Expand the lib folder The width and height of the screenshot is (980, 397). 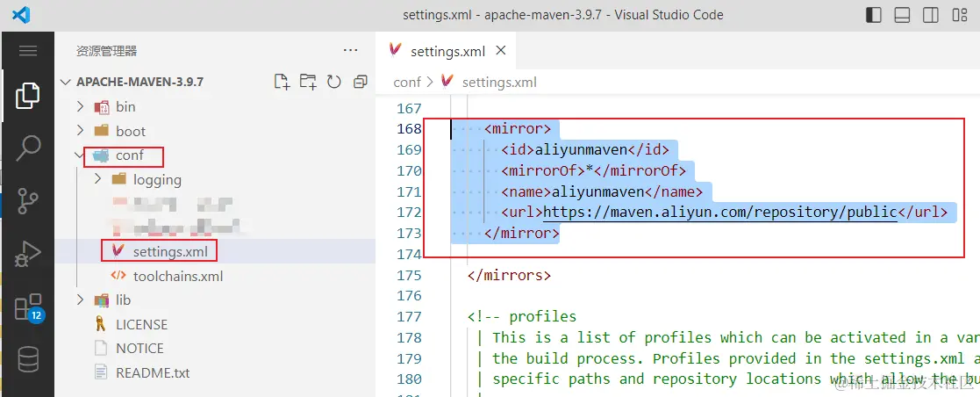point(80,300)
